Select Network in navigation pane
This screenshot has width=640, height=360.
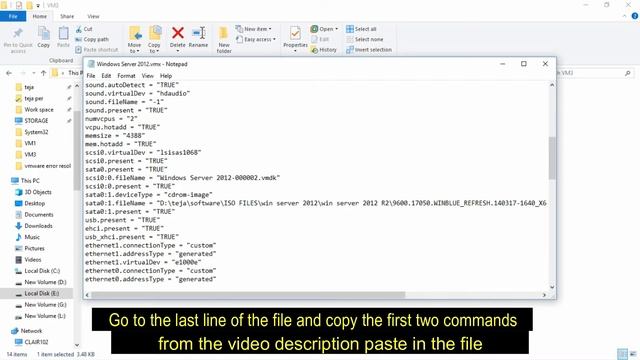(31, 331)
